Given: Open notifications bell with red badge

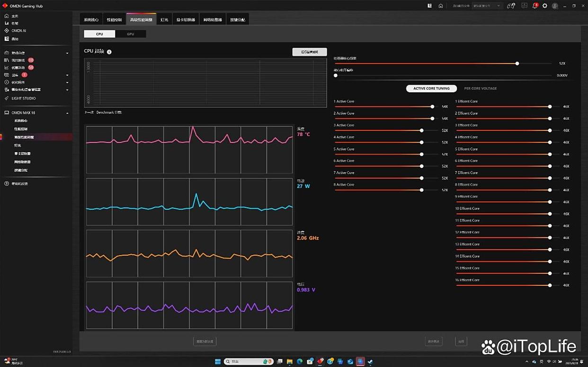Looking at the screenshot, I should coord(535,6).
